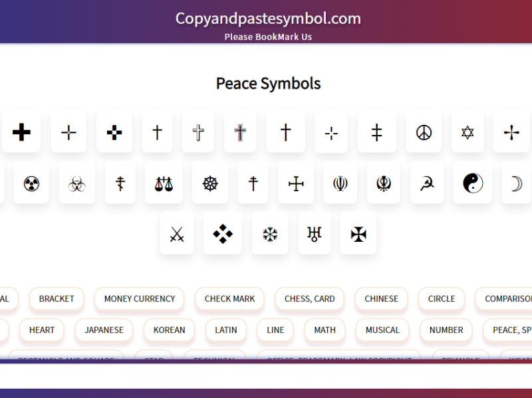Copy the Star of David symbol

point(467,131)
